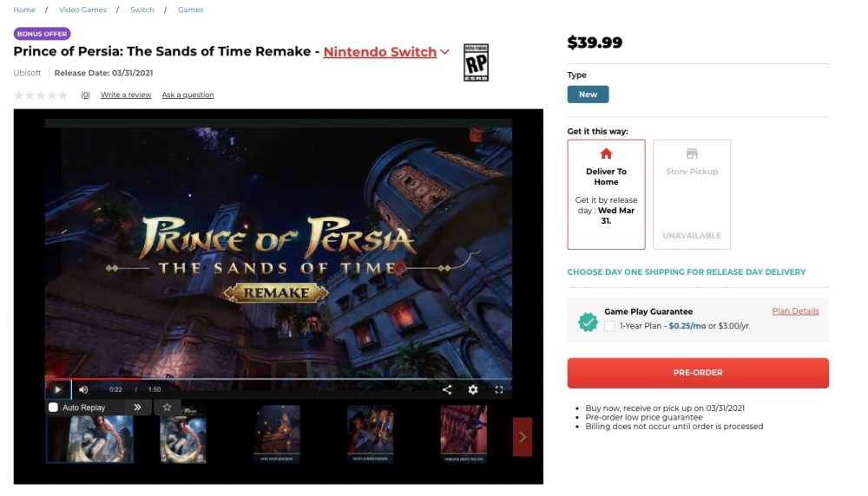Open Write a review link
The image size is (868, 496).
(x=126, y=95)
